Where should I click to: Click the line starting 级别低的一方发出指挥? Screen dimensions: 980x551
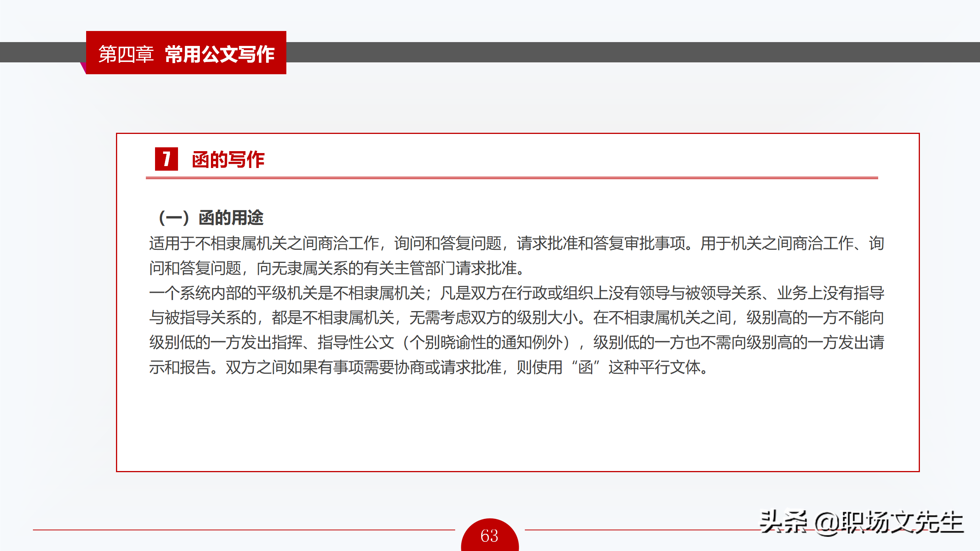coord(516,342)
